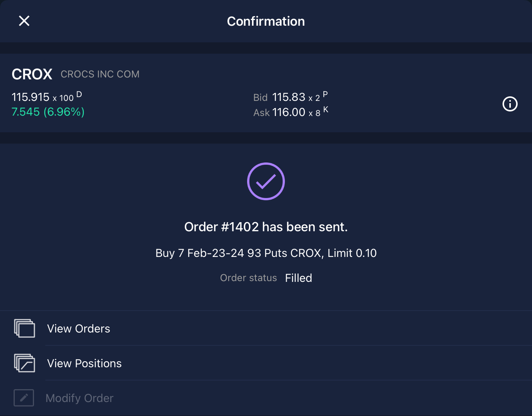Select the last price 115.915
This screenshot has height=416, width=532.
31,97
